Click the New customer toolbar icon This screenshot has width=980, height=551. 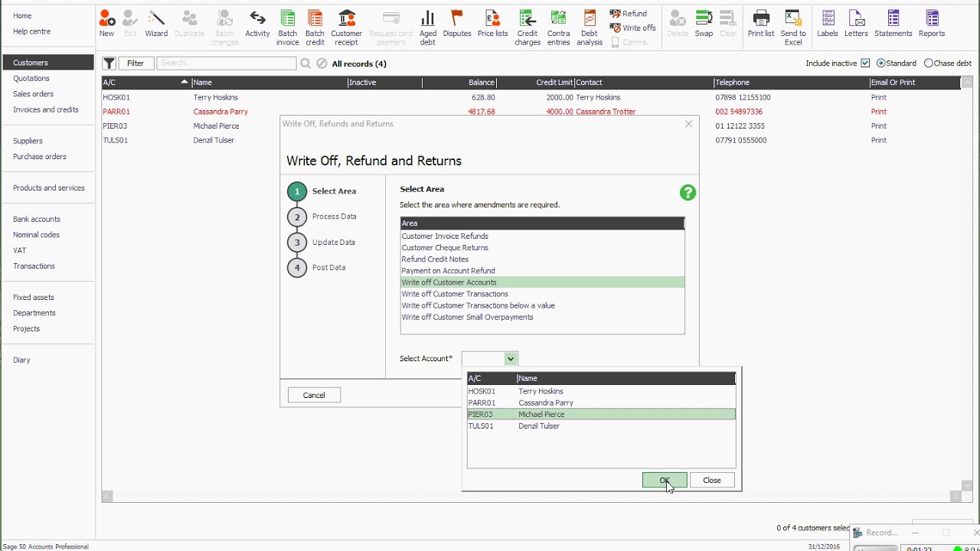point(106,24)
